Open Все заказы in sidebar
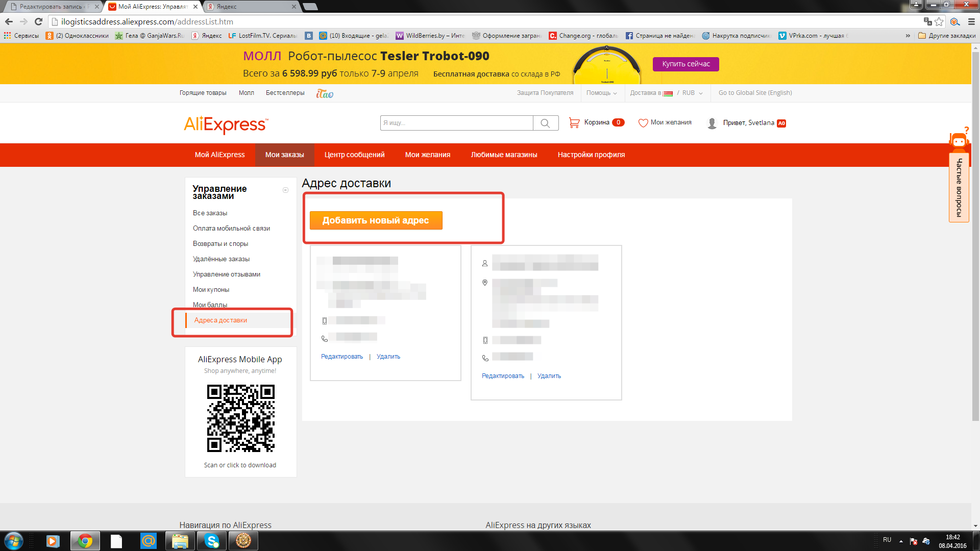 pyautogui.click(x=210, y=213)
